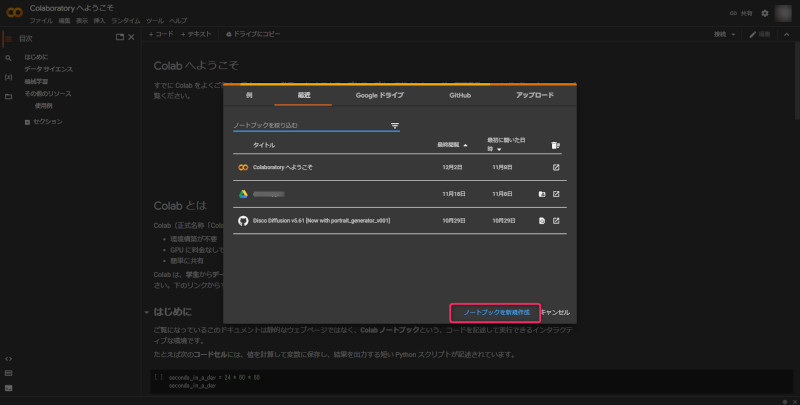800x405 pixels.
Task: Collapse the header with the chevron-up toggle
Action: (786, 35)
